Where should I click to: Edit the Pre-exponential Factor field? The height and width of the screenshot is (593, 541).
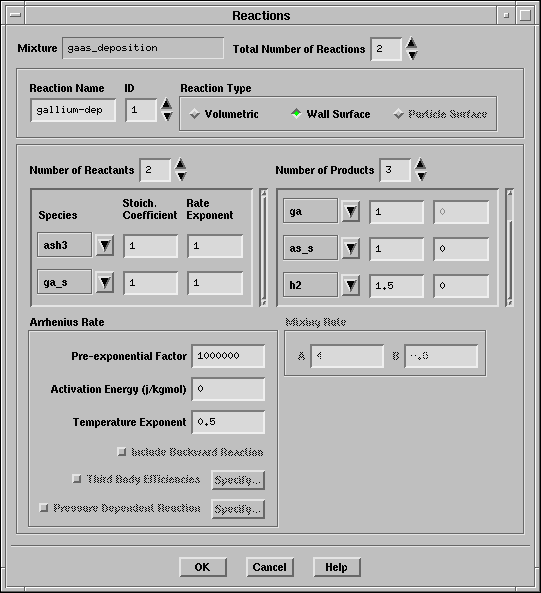click(228, 356)
